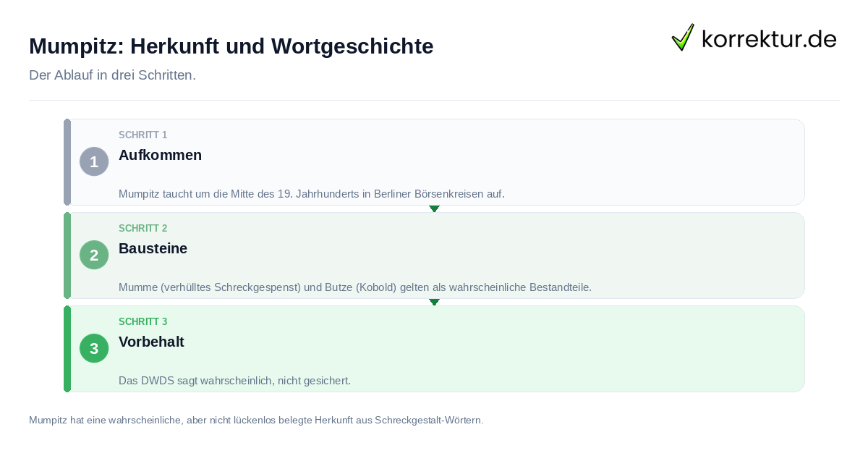Click the 'Aufkommen' step title
The width and height of the screenshot is (868, 456).
pos(160,155)
